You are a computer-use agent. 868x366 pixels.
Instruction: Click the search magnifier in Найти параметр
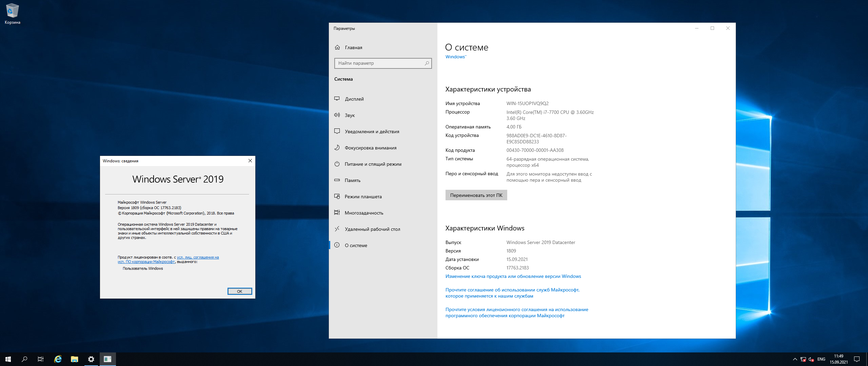pos(427,63)
